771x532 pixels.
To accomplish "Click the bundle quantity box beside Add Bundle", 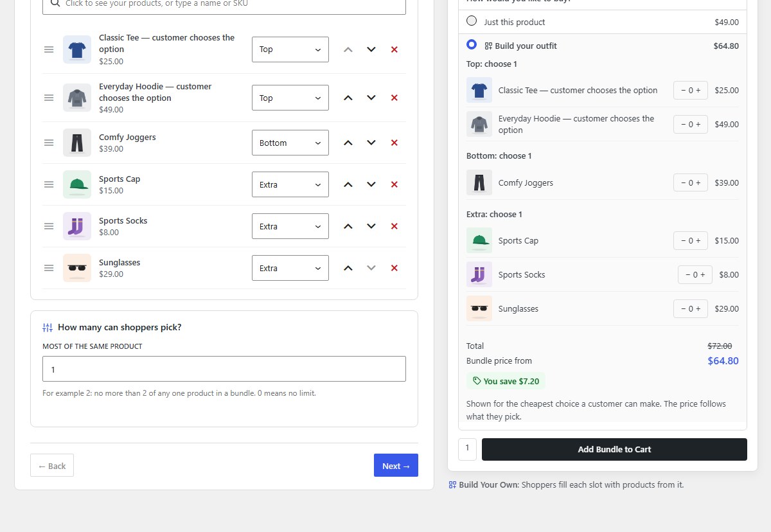I will tap(467, 449).
